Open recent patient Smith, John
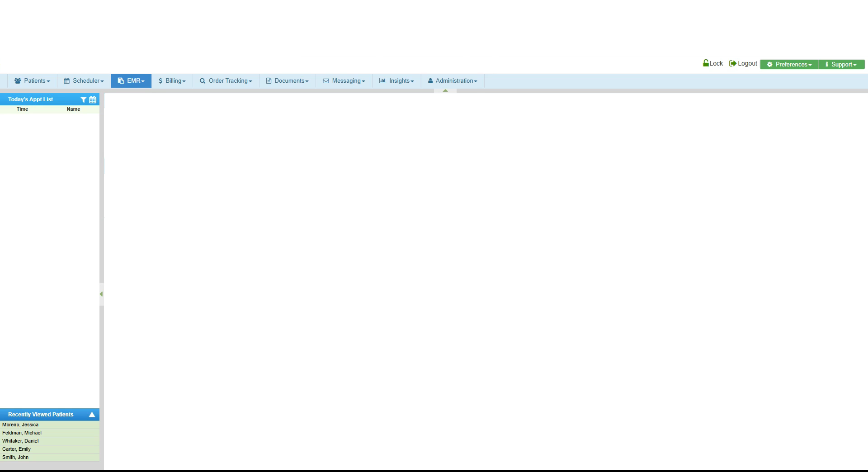Image resolution: width=868 pixels, height=472 pixels. pyautogui.click(x=50, y=458)
